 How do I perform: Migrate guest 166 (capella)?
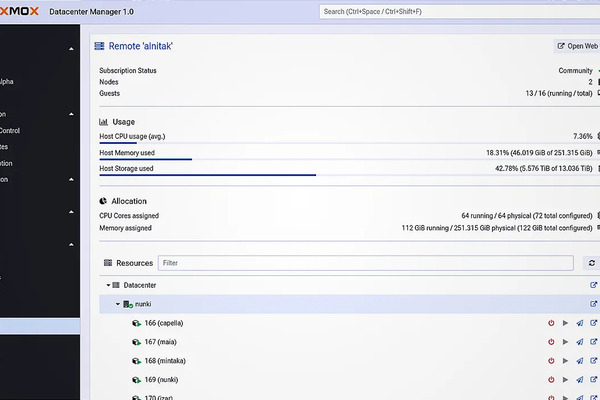[580, 323]
